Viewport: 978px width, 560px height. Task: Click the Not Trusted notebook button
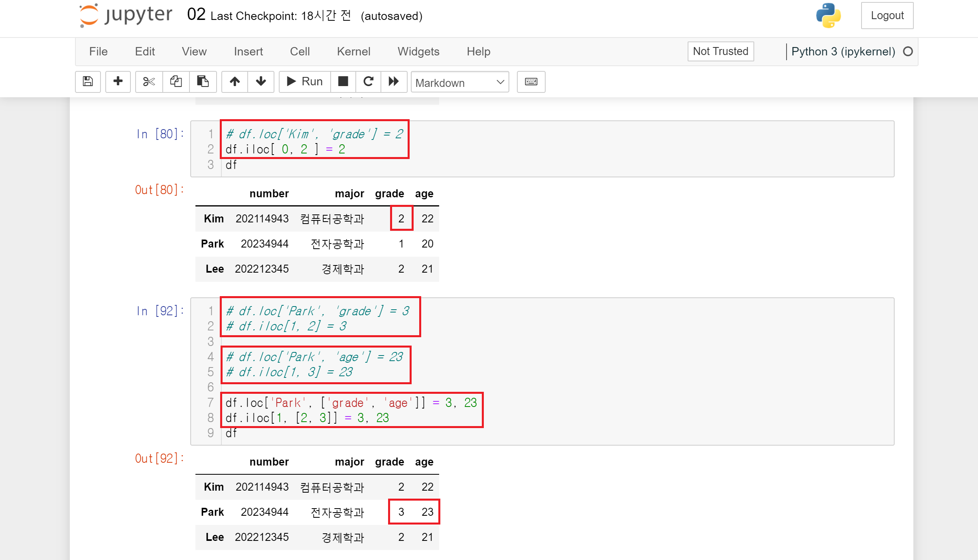pyautogui.click(x=720, y=51)
